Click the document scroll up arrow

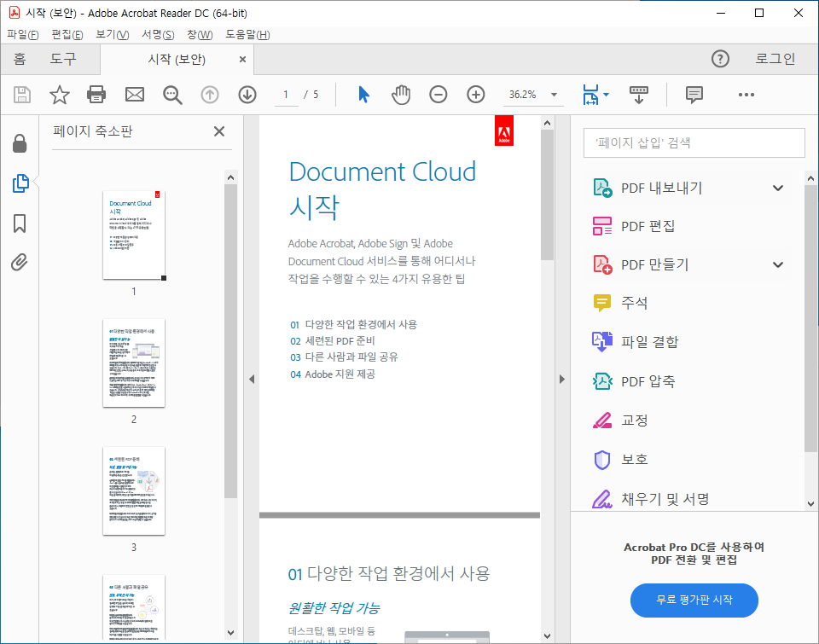point(547,124)
